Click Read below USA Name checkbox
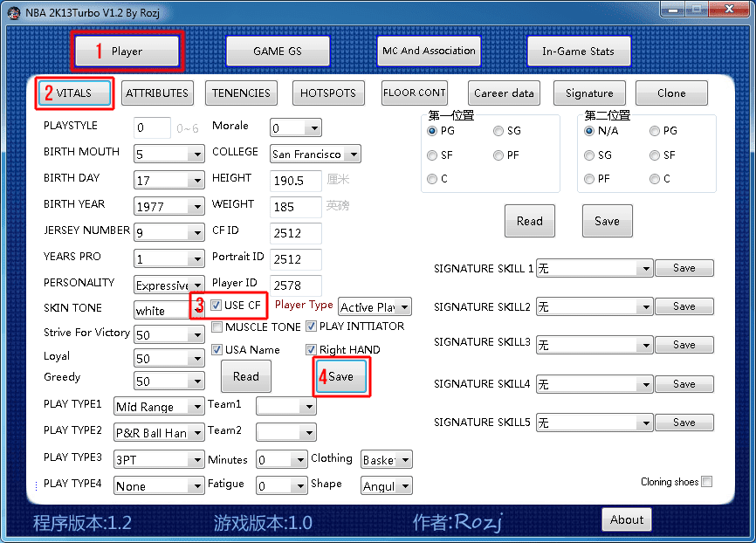This screenshot has height=543, width=756. pos(246,376)
